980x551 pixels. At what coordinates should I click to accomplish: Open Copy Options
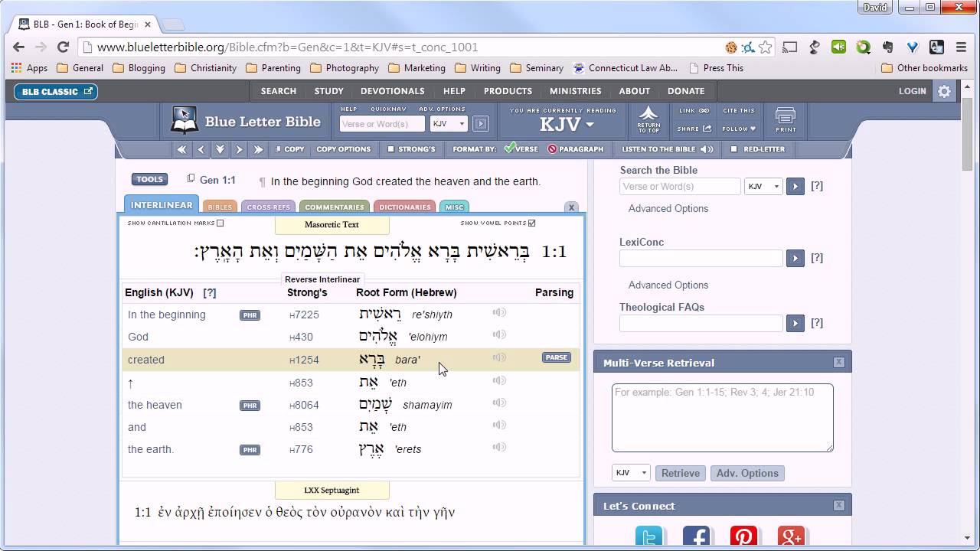click(x=344, y=149)
